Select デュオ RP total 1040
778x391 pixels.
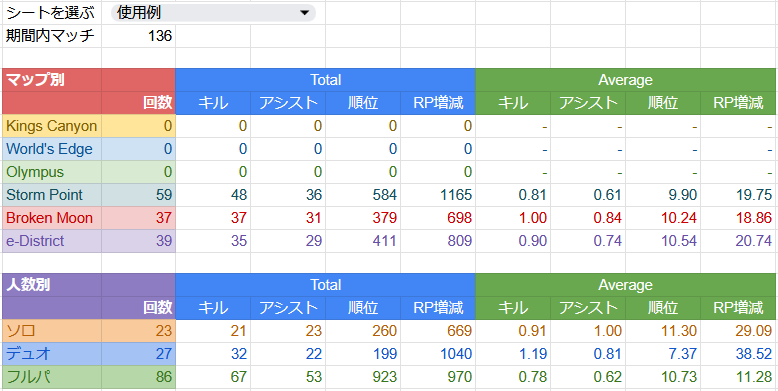[x=438, y=354]
